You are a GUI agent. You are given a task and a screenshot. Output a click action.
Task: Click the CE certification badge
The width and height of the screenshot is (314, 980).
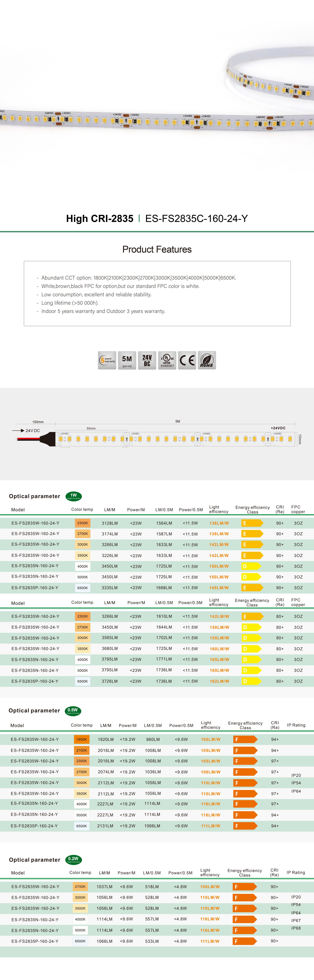point(187,360)
